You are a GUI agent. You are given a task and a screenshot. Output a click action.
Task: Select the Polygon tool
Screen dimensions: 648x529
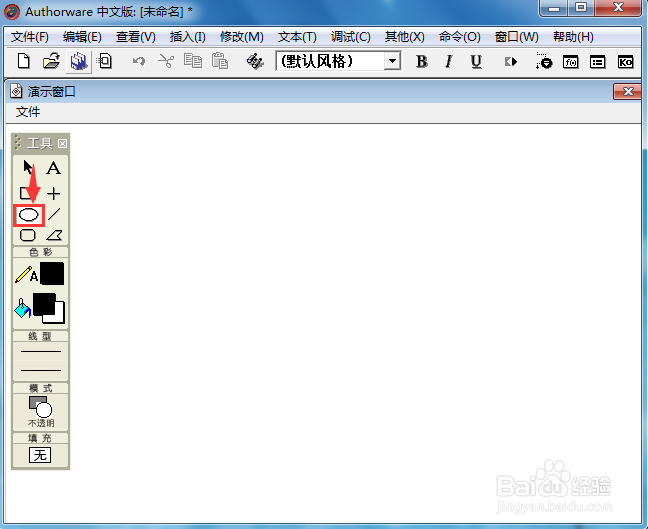pos(54,235)
